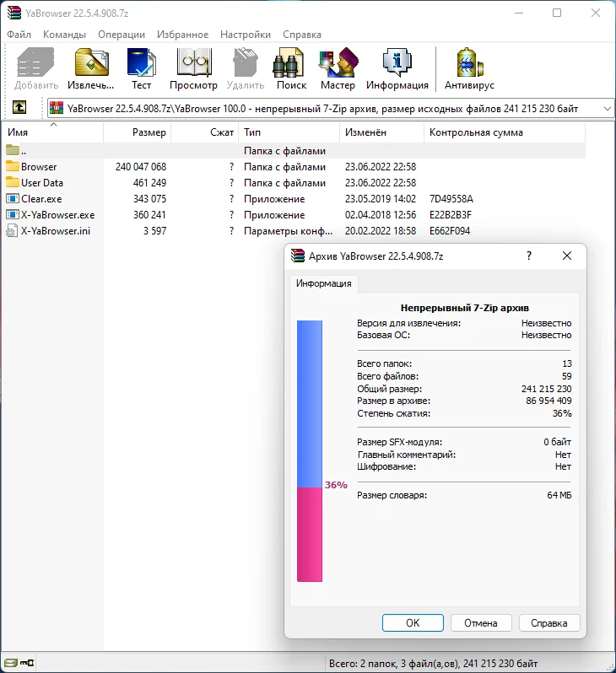Screen dimensions: 616x673
Task: Sort file list by Размер column
Action: pos(138,132)
